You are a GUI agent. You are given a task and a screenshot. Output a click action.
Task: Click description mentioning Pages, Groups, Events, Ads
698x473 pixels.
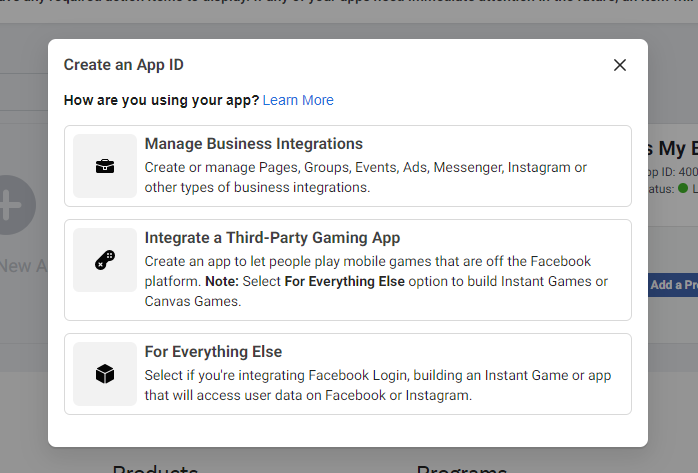[x=366, y=177]
